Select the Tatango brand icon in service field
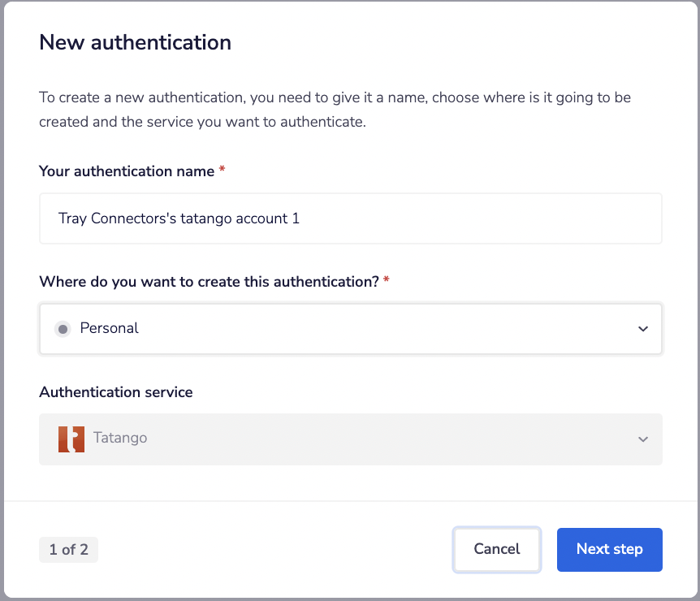 (70, 437)
